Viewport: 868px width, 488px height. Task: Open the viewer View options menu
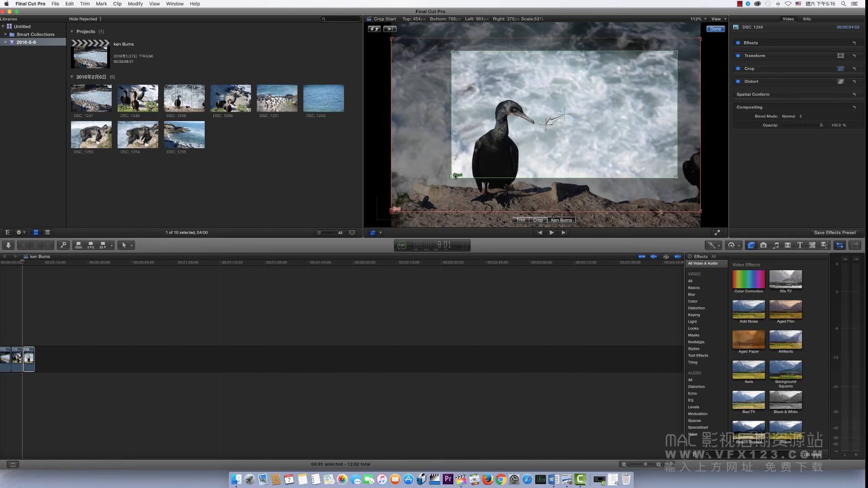(719, 19)
